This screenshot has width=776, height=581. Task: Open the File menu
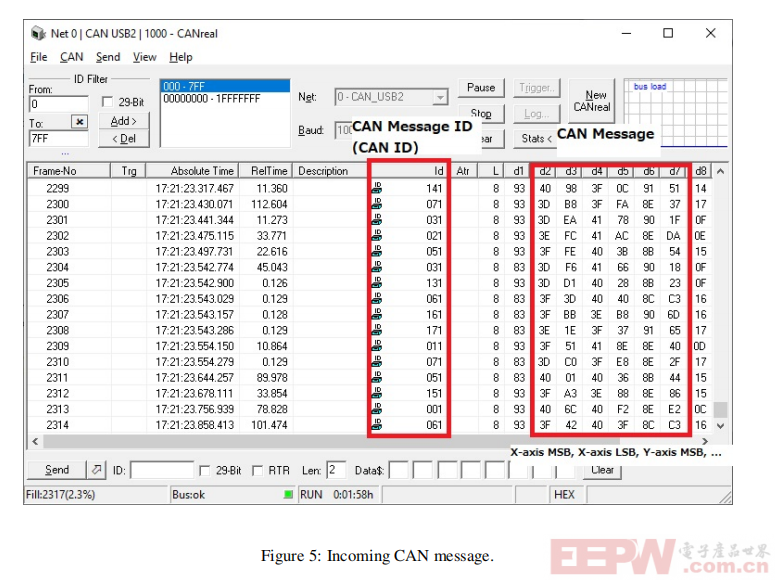[39, 57]
